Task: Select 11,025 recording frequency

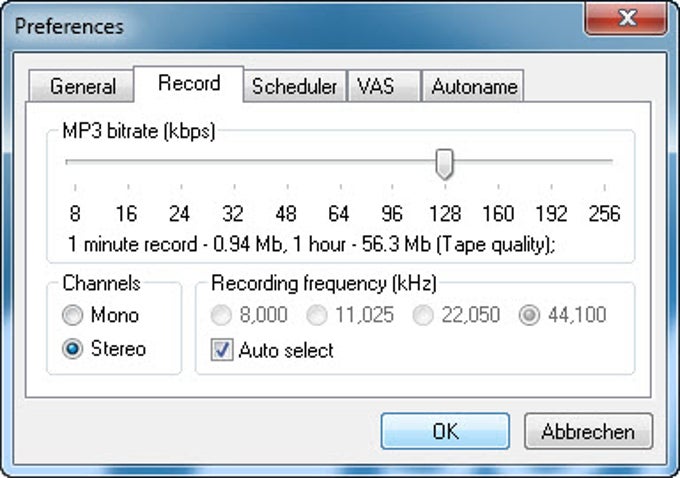Action: (x=350, y=315)
